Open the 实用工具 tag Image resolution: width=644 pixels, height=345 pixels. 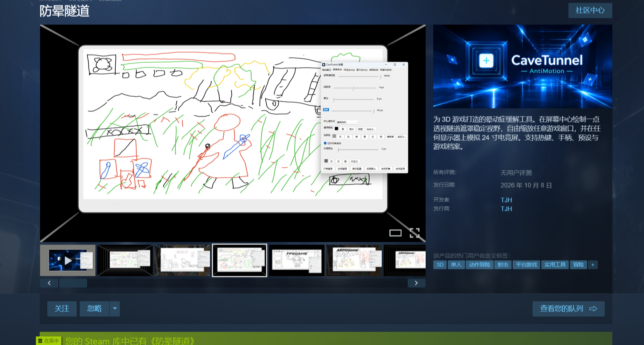pyautogui.click(x=555, y=265)
